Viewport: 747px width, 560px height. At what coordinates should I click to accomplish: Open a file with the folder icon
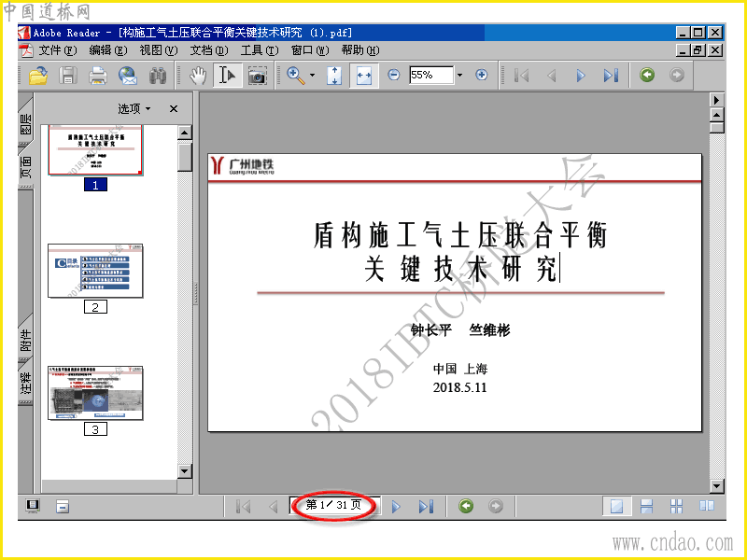38,76
